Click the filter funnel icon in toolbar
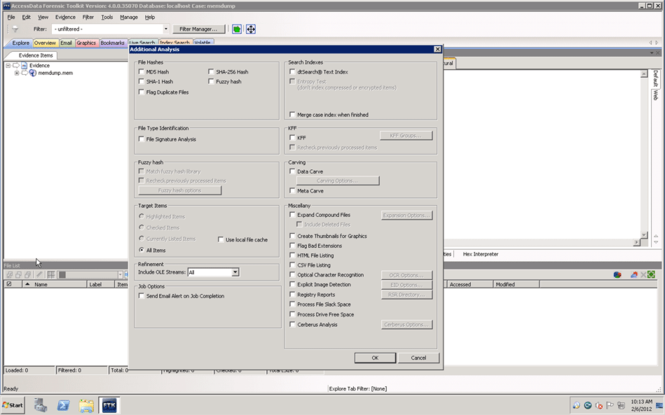Image resolution: width=665 pixels, height=415 pixels. (15, 29)
